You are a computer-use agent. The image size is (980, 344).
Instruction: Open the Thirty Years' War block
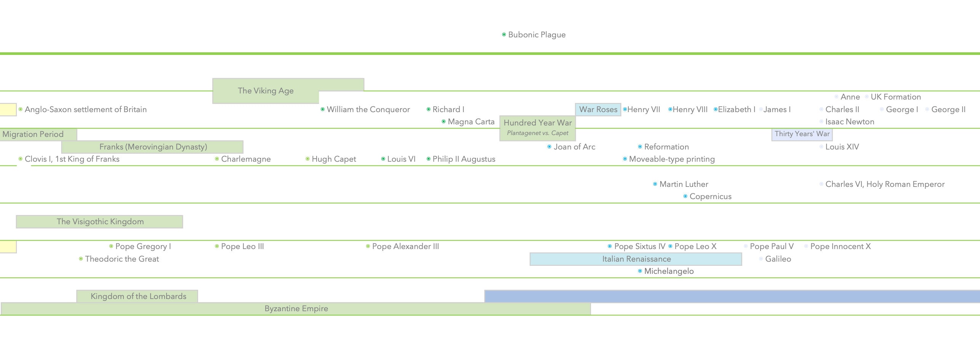802,134
